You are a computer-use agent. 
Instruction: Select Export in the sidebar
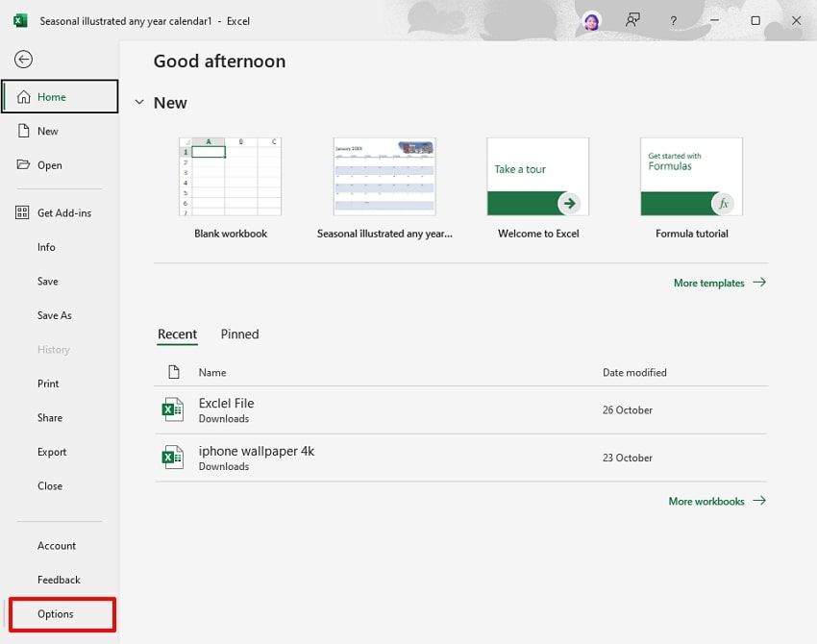52,452
